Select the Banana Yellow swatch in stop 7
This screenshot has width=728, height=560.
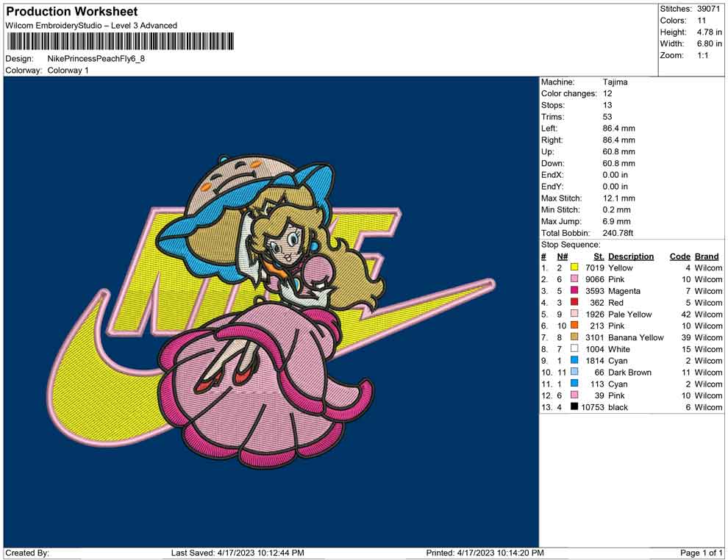pos(574,337)
